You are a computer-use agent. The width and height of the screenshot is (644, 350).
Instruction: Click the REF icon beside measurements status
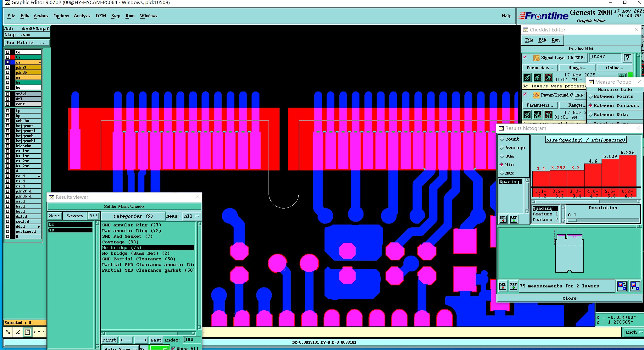514,286
